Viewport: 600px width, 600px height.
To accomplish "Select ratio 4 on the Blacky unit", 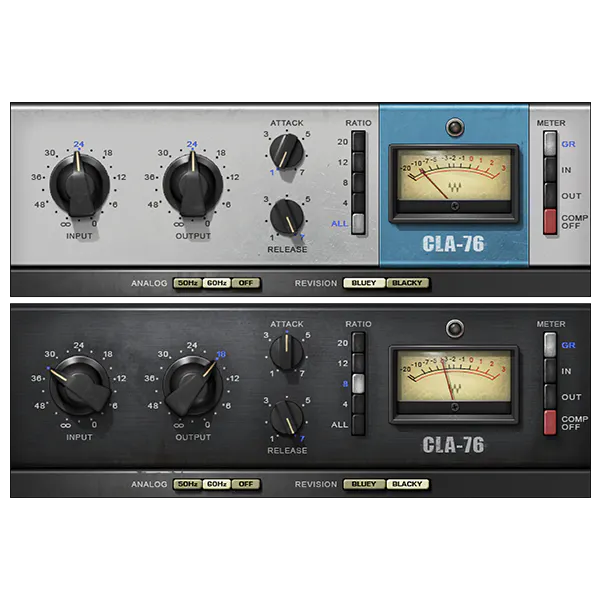I will point(359,404).
